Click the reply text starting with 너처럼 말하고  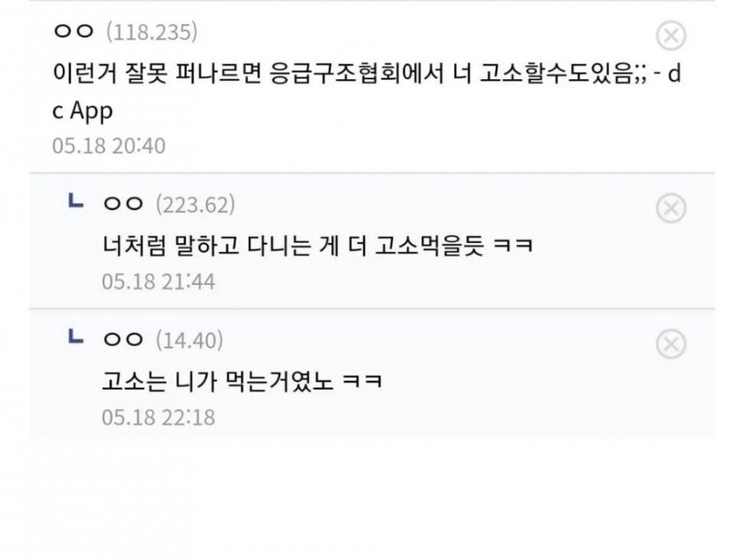(x=317, y=245)
